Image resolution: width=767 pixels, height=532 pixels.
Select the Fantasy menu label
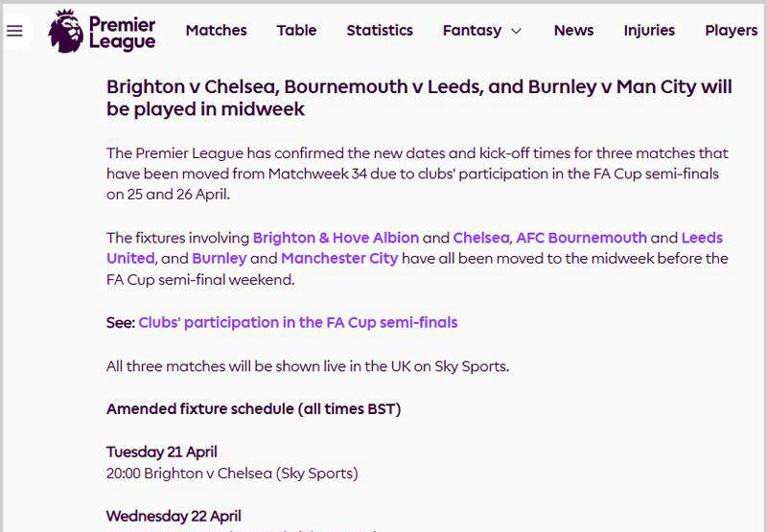click(x=472, y=31)
